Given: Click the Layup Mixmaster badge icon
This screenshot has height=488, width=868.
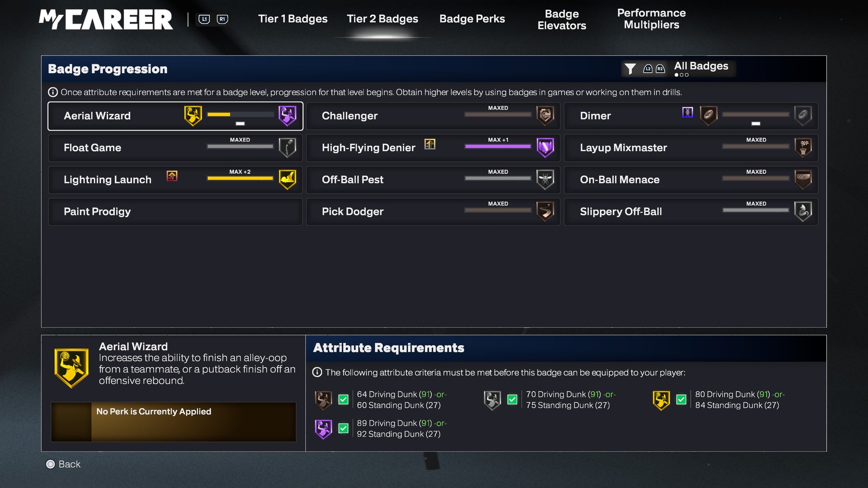Looking at the screenshot, I should (803, 147).
